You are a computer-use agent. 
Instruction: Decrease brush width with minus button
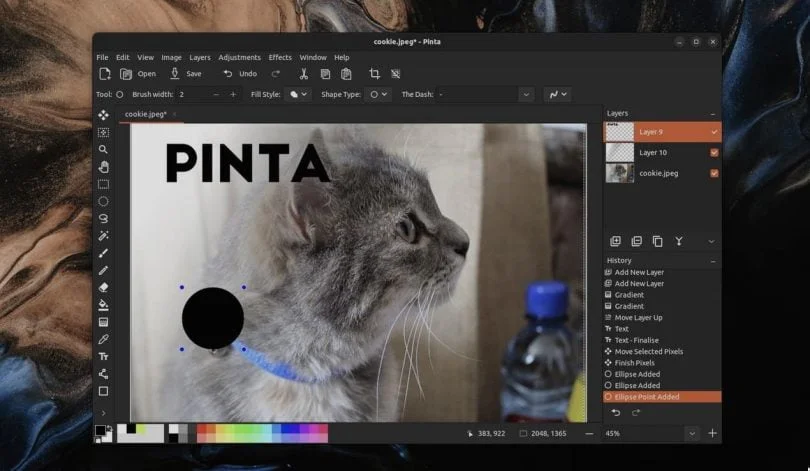216,95
